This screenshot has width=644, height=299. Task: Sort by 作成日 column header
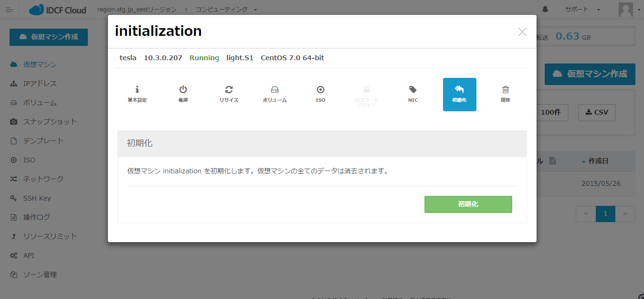pyautogui.click(x=598, y=161)
